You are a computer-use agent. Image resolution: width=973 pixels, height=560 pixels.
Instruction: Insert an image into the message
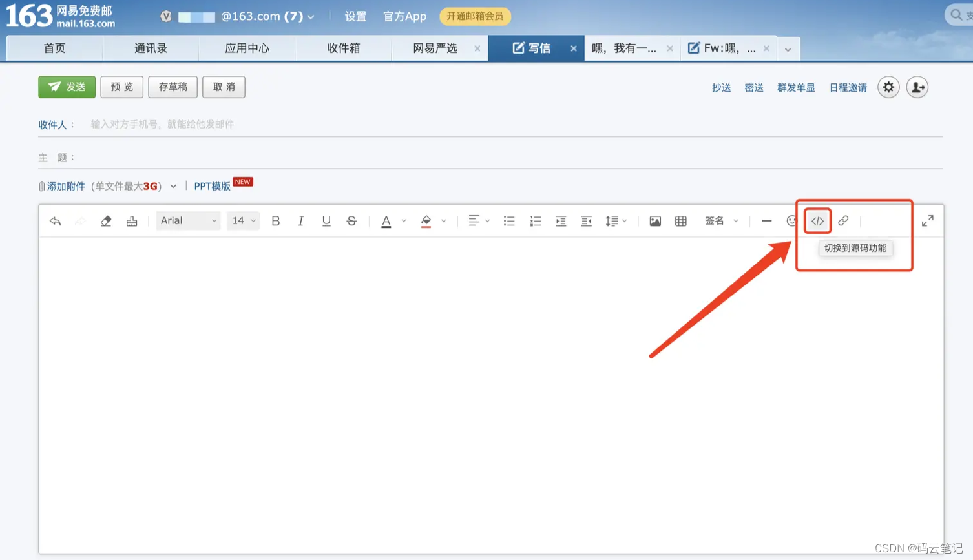tap(654, 220)
